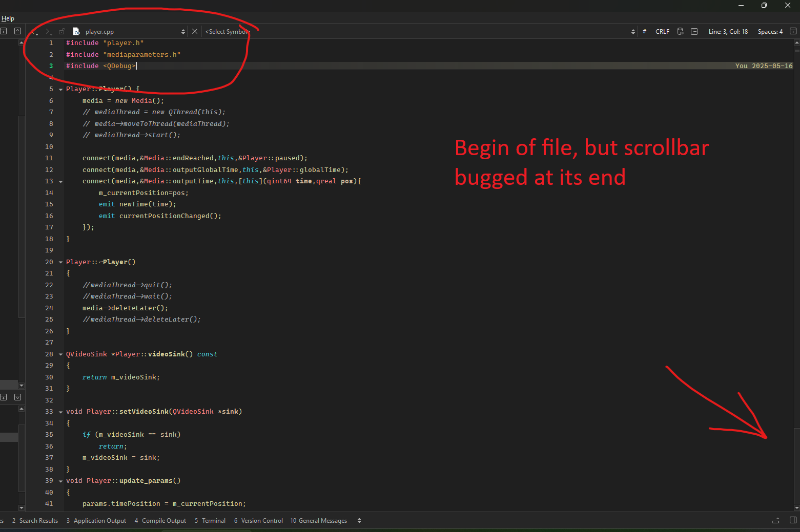
Task: Click upper sidebar split icon
Action: click(x=4, y=31)
